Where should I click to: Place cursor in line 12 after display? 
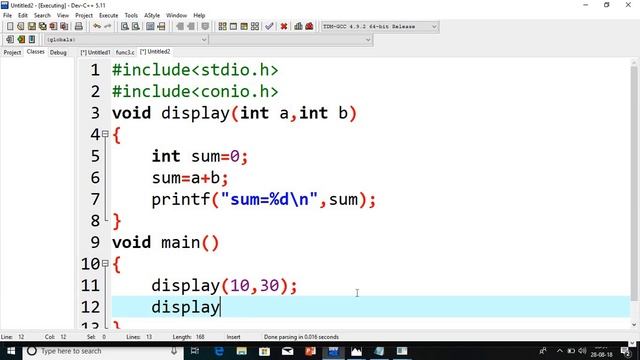click(220, 307)
